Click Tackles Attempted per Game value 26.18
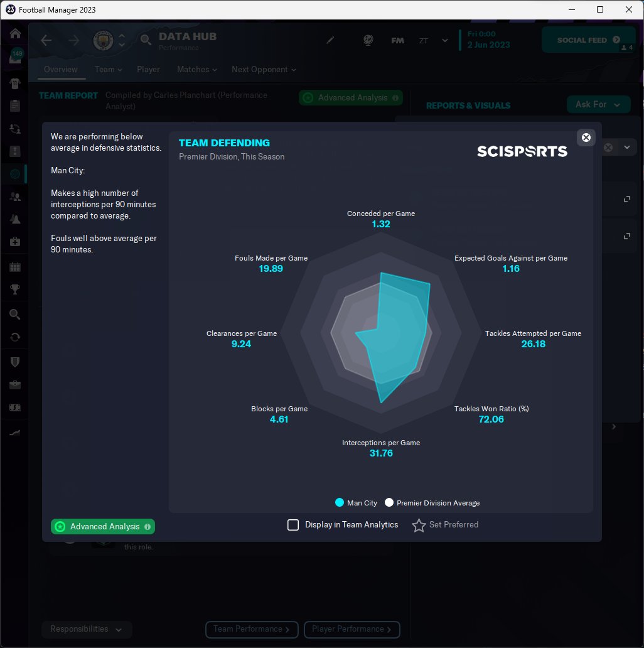The image size is (644, 648). (534, 344)
